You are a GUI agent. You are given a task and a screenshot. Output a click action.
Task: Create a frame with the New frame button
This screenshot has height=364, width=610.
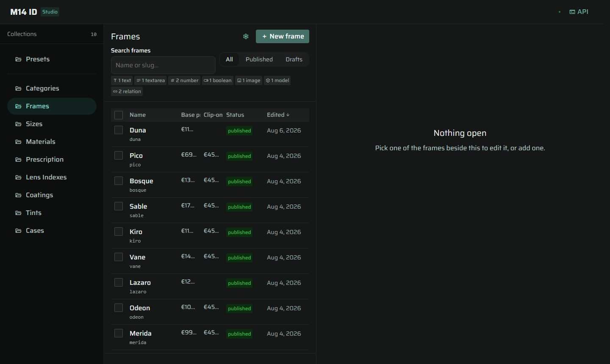tap(283, 36)
